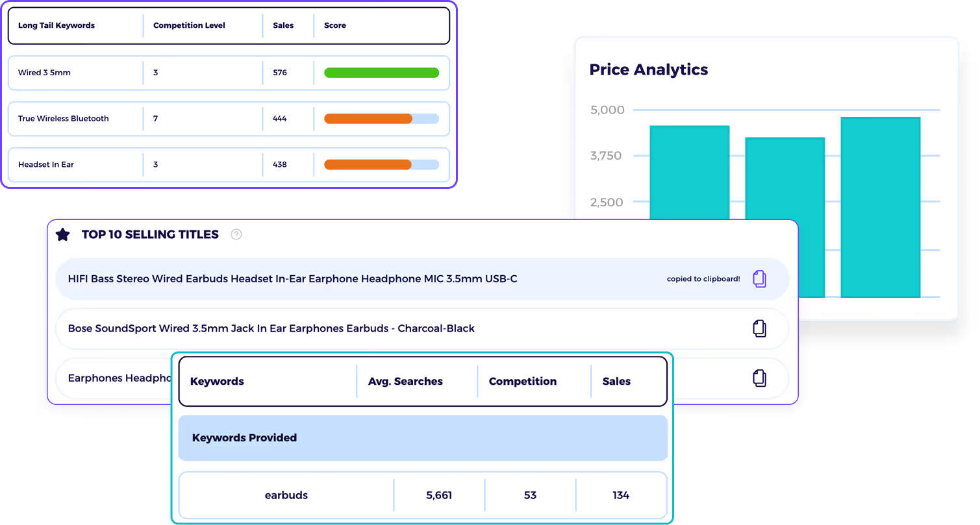The width and height of the screenshot is (980, 525).
Task: Click the orange score bar for True Wireless Bluetooth
Action: coord(368,119)
